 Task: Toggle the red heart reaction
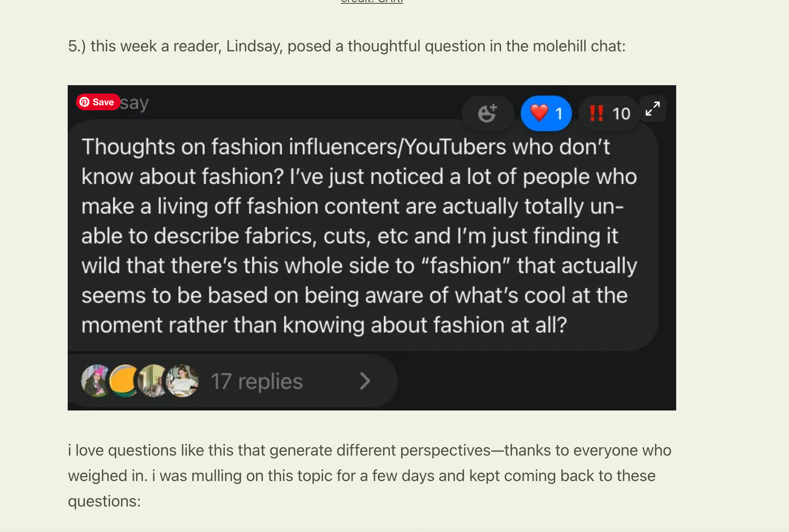point(546,114)
